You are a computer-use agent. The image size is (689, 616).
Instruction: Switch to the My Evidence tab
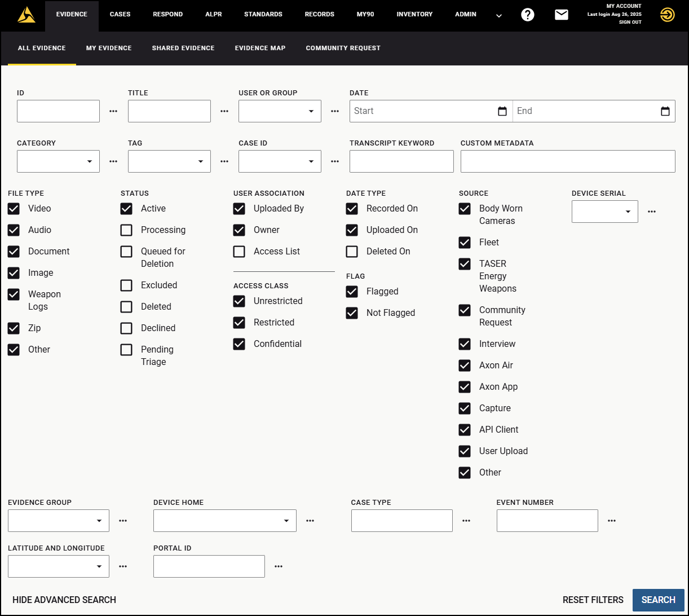pyautogui.click(x=109, y=48)
